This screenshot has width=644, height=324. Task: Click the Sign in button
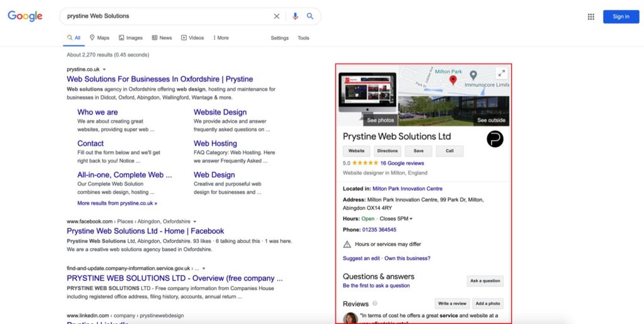pos(621,17)
